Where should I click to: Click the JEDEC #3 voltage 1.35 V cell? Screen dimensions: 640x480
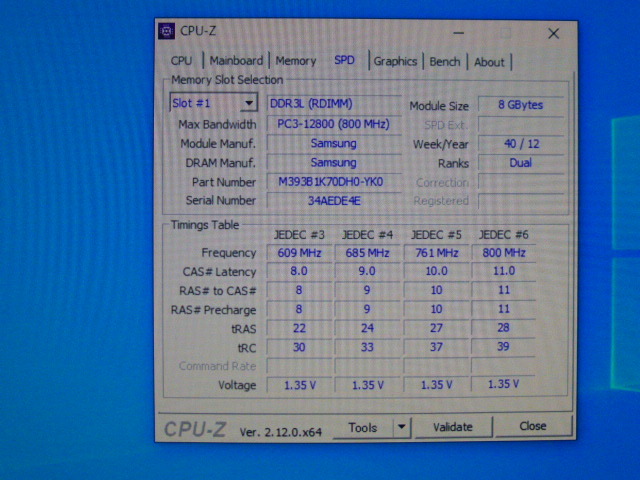[x=299, y=385]
